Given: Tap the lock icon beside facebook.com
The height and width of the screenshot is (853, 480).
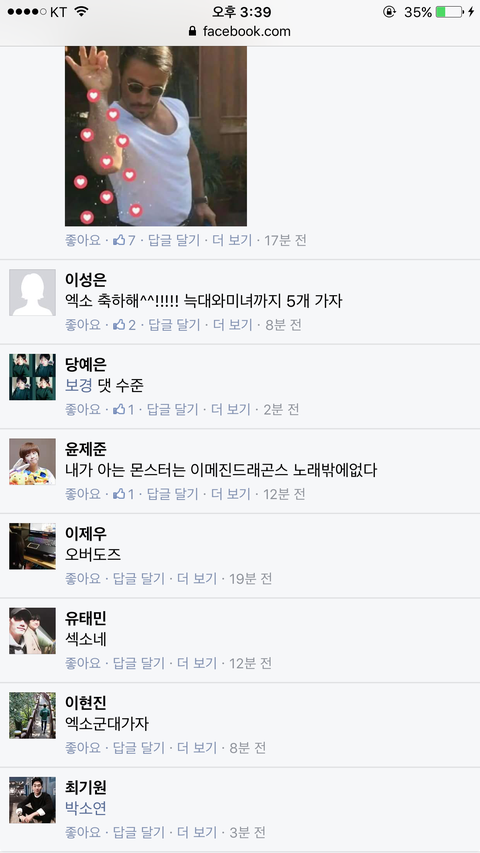Looking at the screenshot, I should tap(192, 32).
